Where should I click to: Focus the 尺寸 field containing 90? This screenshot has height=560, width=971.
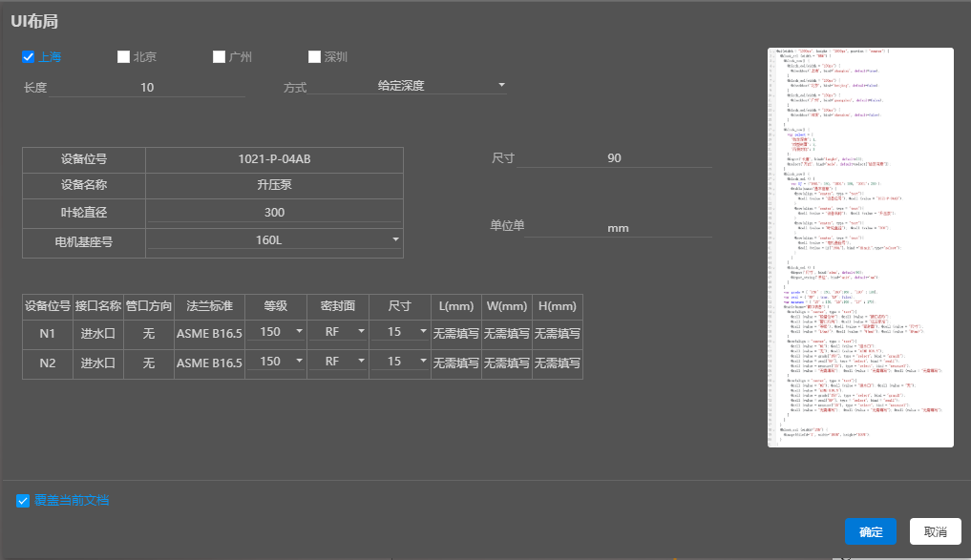point(614,158)
